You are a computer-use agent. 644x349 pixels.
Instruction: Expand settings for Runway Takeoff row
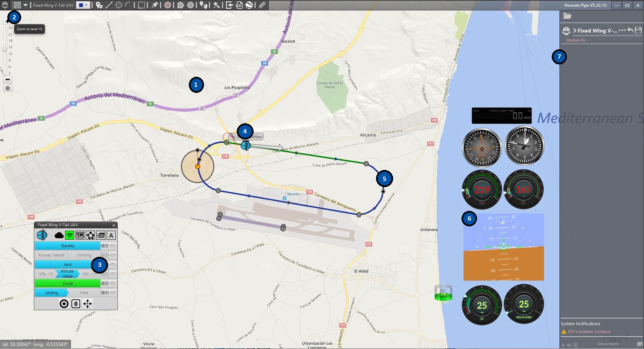104,255
